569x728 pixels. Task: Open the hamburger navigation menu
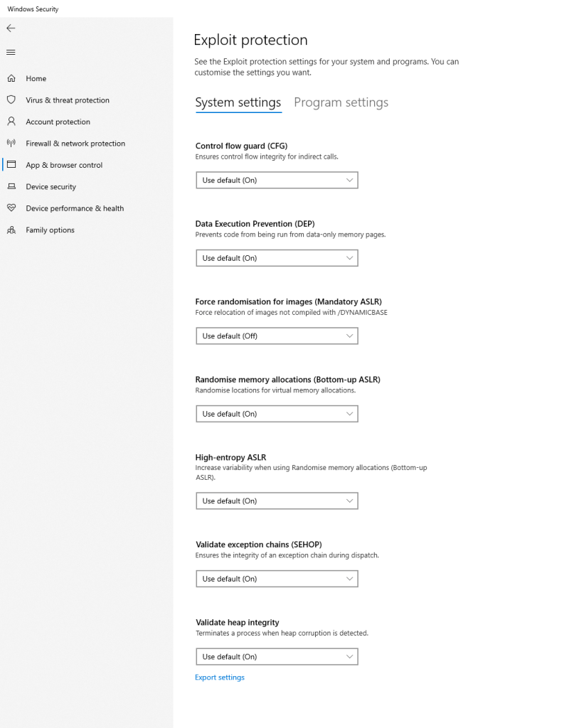pos(11,52)
